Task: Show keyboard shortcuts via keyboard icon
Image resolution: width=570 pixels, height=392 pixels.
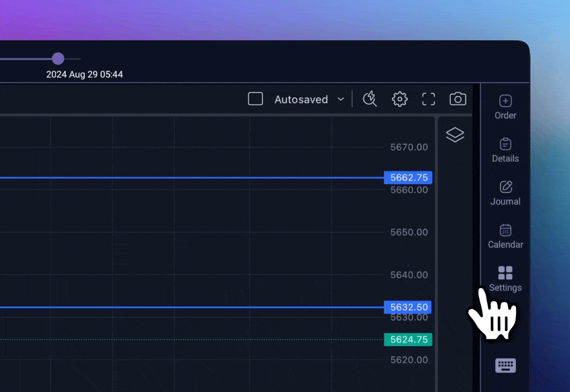Action: pyautogui.click(x=505, y=366)
